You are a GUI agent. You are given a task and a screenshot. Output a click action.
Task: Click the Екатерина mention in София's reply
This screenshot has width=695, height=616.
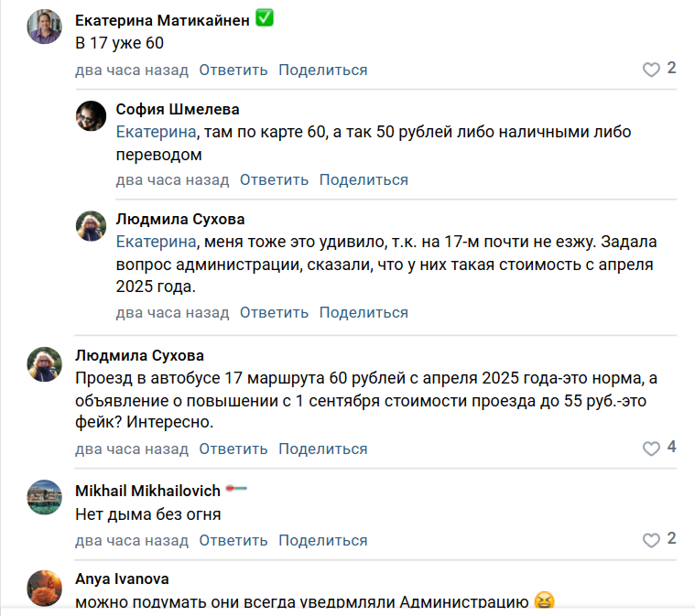(x=156, y=132)
